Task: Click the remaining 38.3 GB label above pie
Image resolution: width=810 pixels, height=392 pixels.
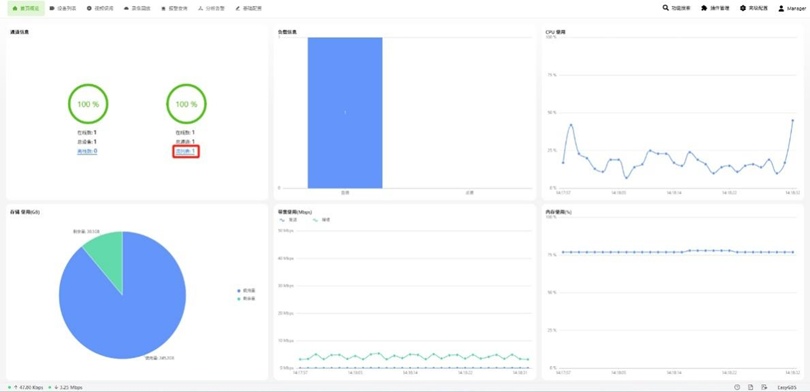Action: (86, 232)
